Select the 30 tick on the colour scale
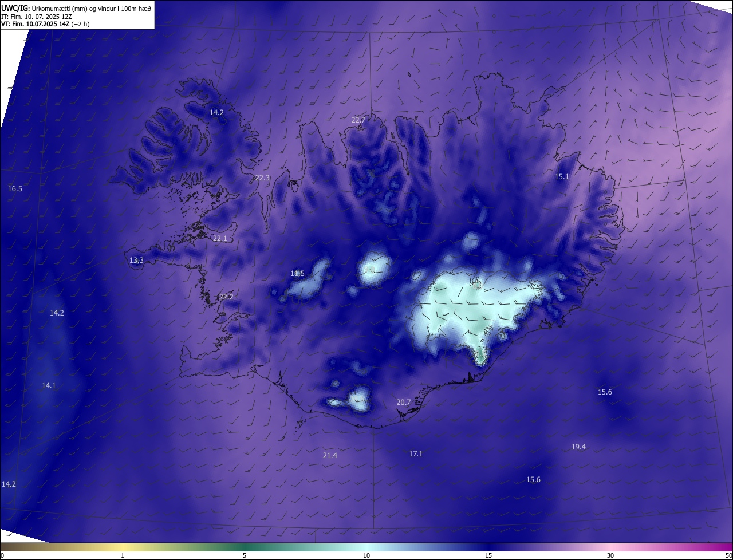The width and height of the screenshot is (733, 560). pos(610,555)
